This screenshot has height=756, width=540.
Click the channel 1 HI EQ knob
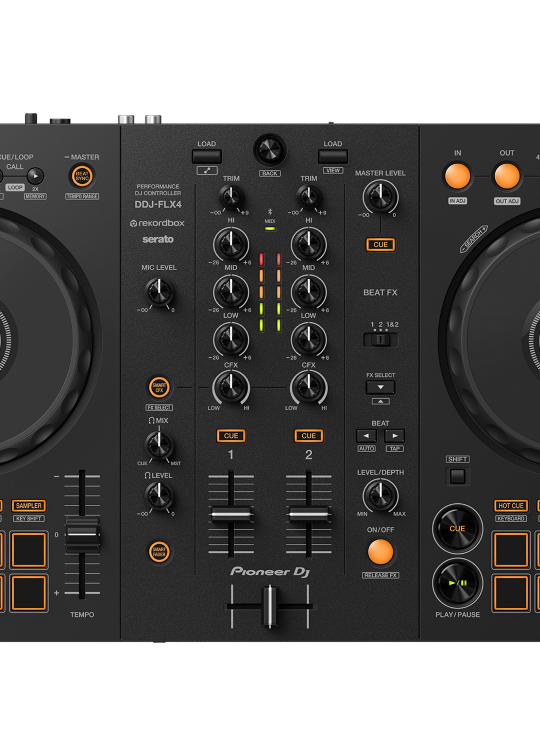click(x=231, y=244)
